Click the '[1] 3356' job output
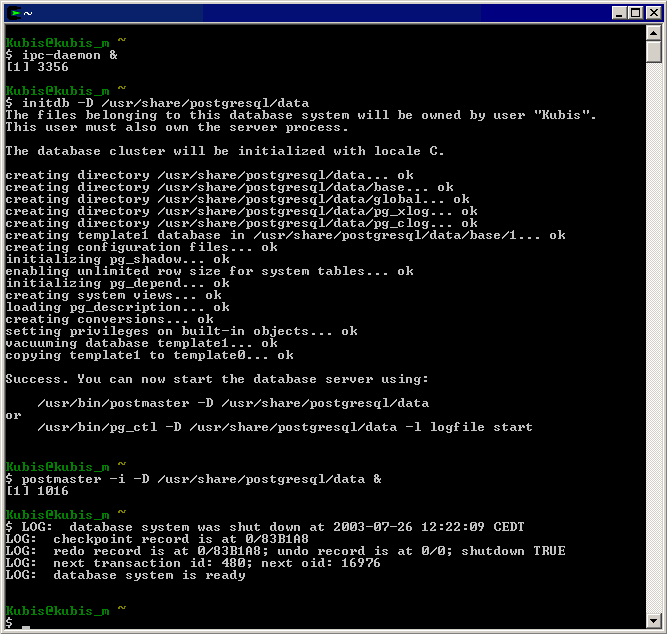 (x=37, y=67)
